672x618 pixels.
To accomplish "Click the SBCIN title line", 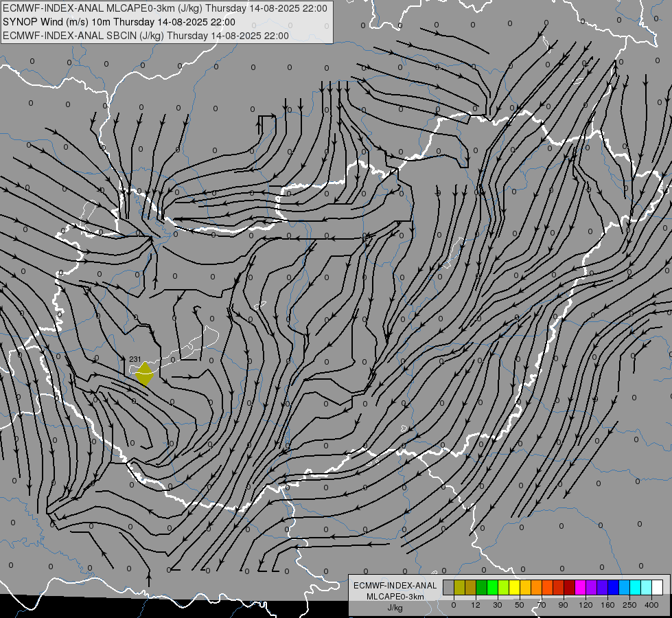I will point(146,36).
